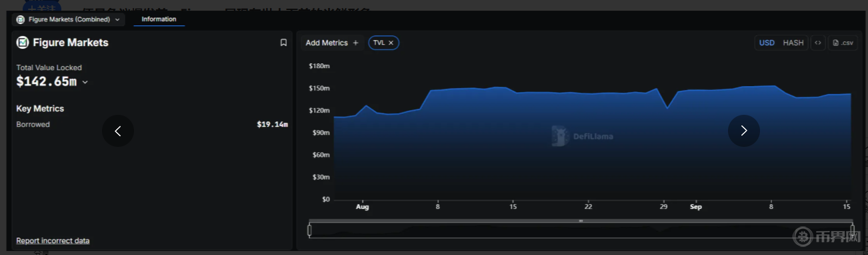Select the Information tab
Screen dimensions: 868x255
pos(159,19)
